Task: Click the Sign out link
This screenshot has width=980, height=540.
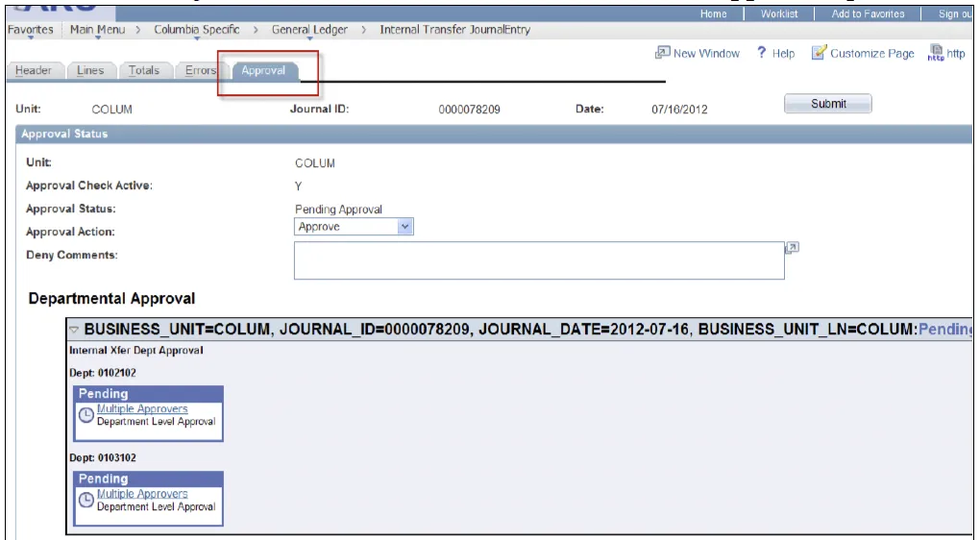Action: (x=955, y=13)
